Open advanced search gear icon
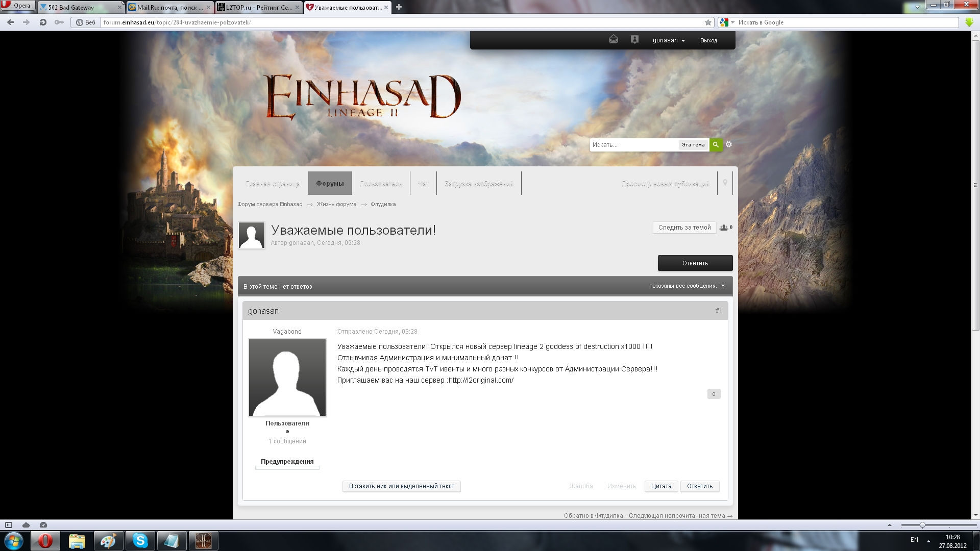This screenshot has height=551, width=980. click(729, 145)
